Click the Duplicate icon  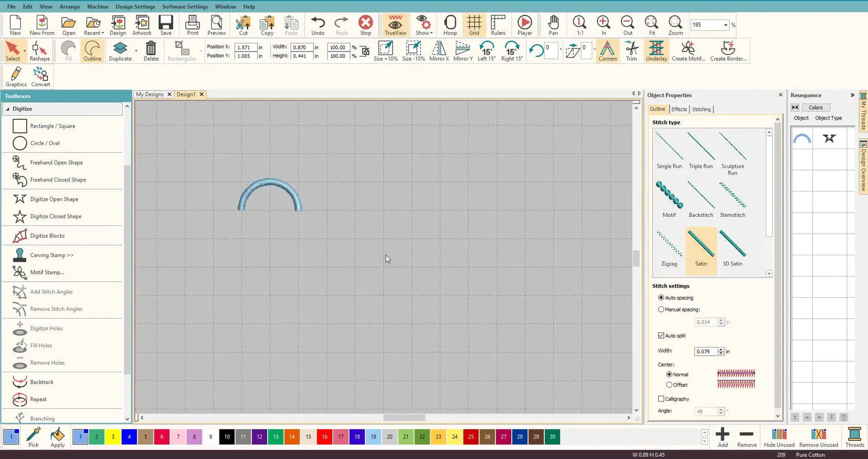click(x=120, y=51)
